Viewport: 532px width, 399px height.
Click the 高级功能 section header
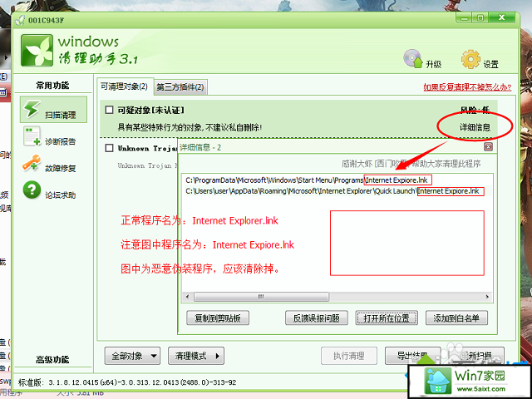tap(53, 360)
